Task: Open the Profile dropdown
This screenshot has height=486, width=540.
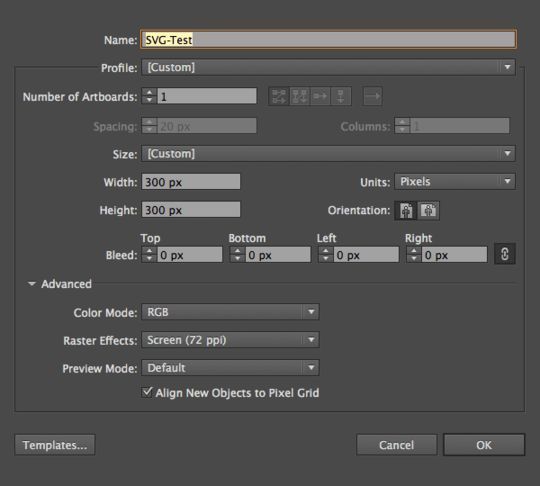Action: (x=328, y=67)
